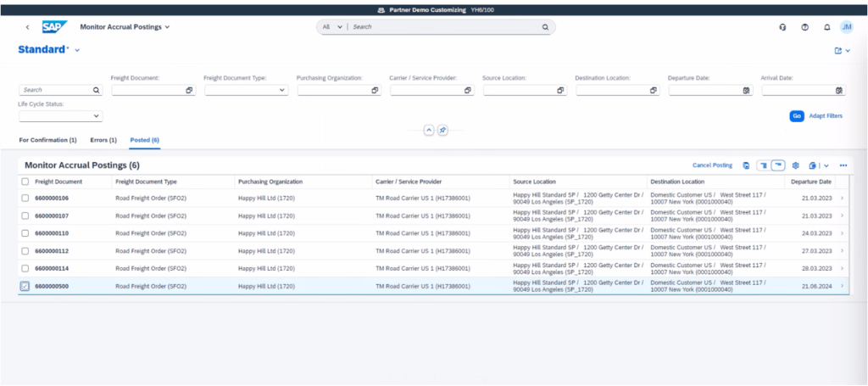
Task: Open table settings gear icon
Action: (795, 165)
